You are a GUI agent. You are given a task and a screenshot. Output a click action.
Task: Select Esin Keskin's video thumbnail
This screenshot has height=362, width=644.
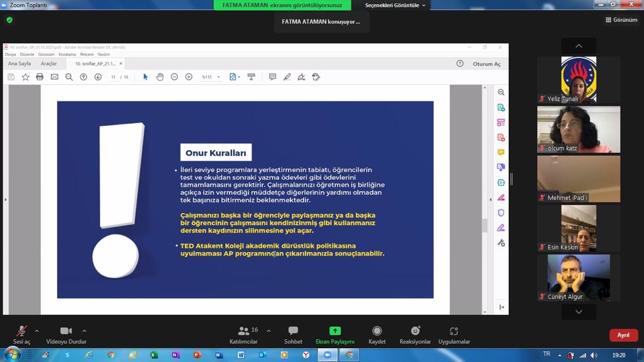tap(579, 228)
